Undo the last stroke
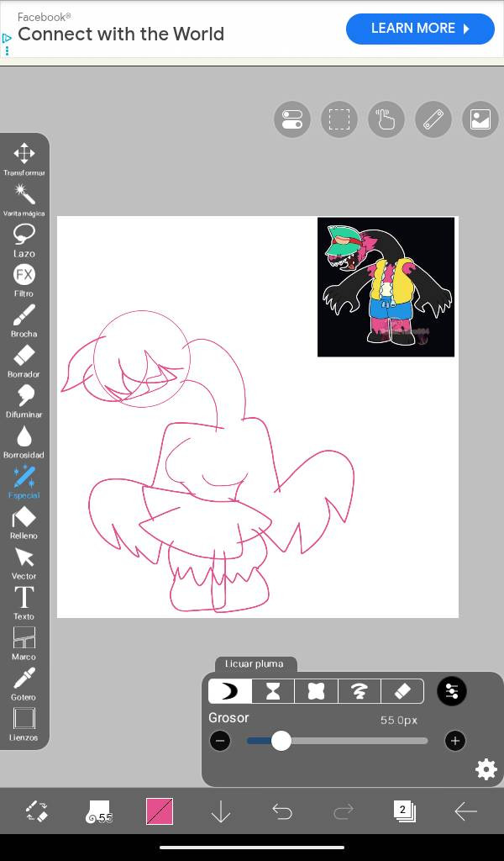Screen dimensions: 504x861 pyautogui.click(x=282, y=811)
